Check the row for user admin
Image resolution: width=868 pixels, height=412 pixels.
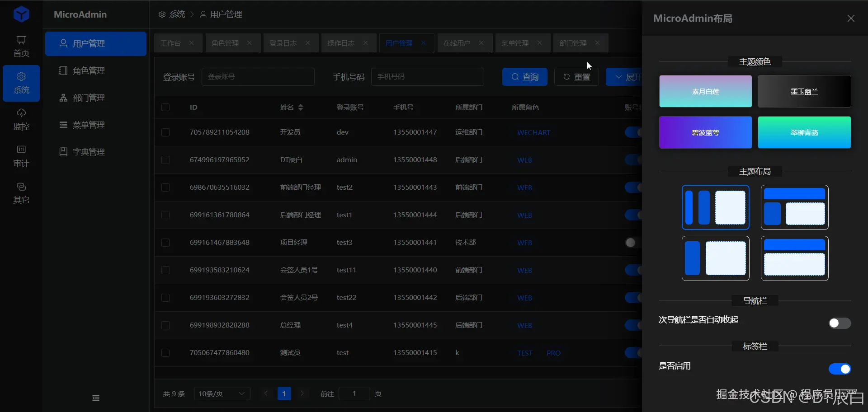coord(165,160)
